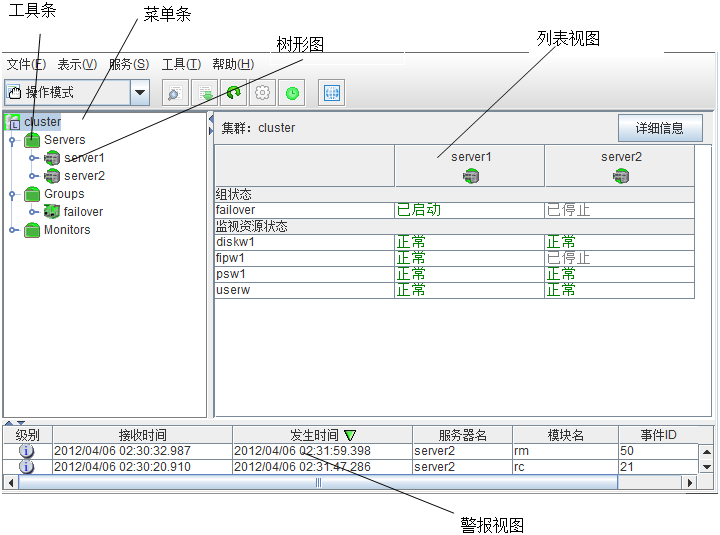This screenshot has width=720, height=535.
Task: Select failover in the tree view
Action: coord(83,212)
